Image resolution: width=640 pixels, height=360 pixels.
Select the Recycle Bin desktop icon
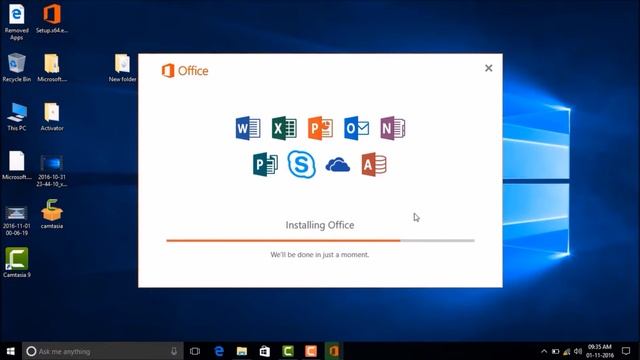coord(17,67)
